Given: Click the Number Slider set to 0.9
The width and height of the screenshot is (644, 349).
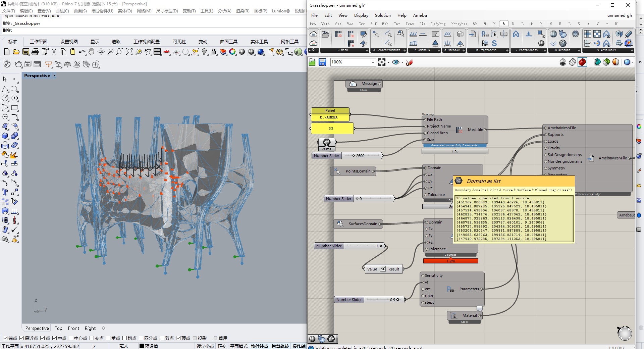Looking at the screenshot, I should click(x=370, y=300).
